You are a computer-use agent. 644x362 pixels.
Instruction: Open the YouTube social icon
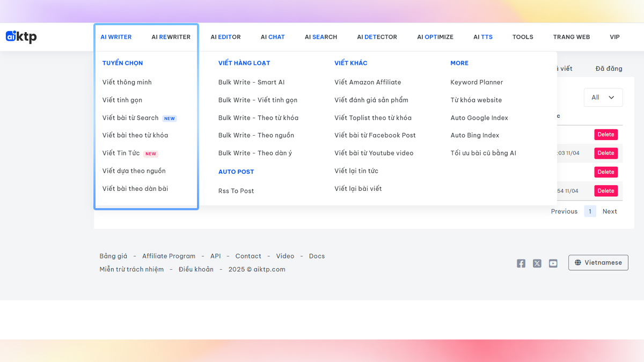click(553, 263)
